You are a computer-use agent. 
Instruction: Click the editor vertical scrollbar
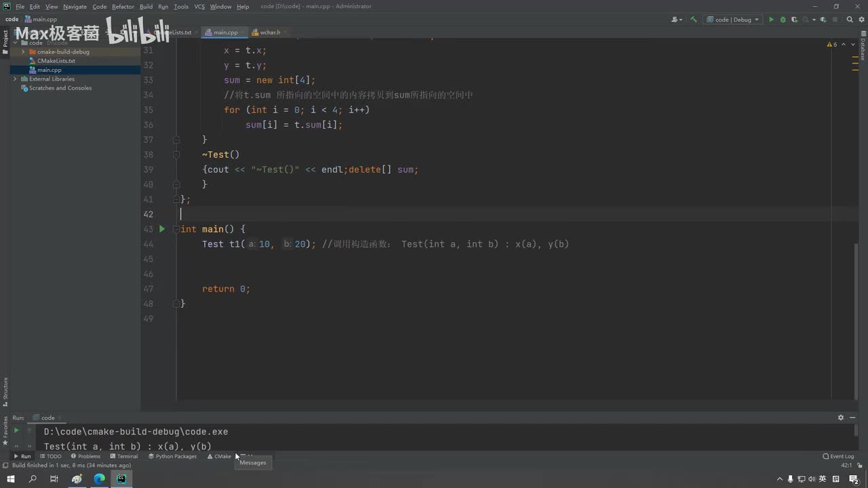tap(856, 320)
